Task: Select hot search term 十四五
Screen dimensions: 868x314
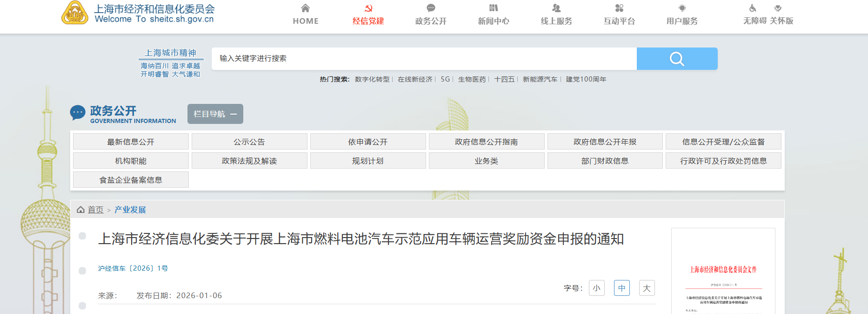Action: [504, 79]
